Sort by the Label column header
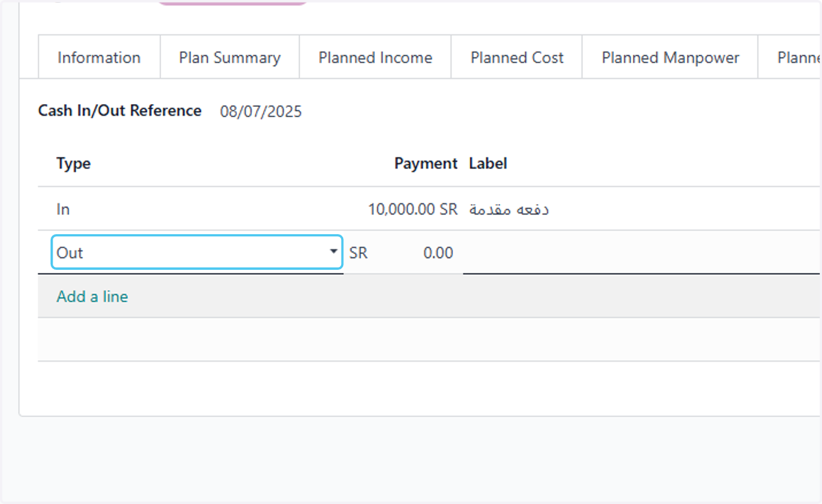The height and width of the screenshot is (504, 822). click(x=488, y=164)
